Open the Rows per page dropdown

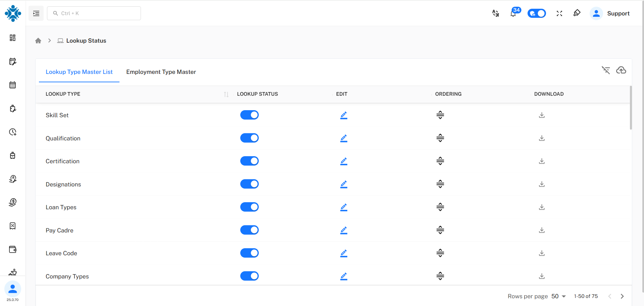pyautogui.click(x=558, y=296)
